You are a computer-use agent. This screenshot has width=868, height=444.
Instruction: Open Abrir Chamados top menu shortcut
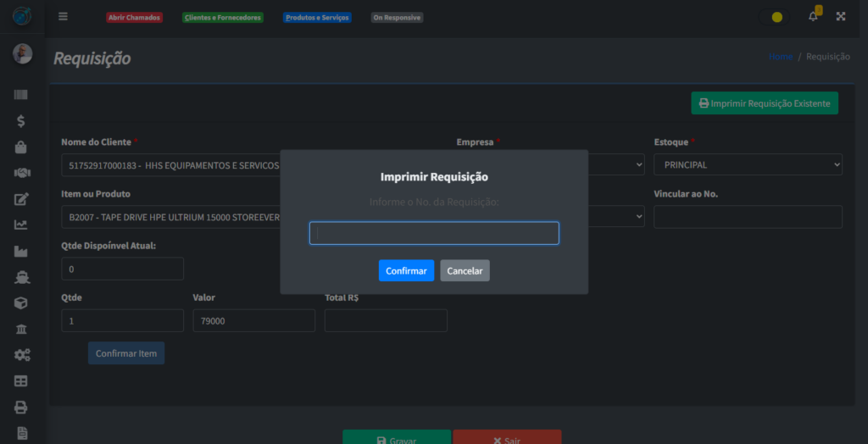(x=134, y=18)
